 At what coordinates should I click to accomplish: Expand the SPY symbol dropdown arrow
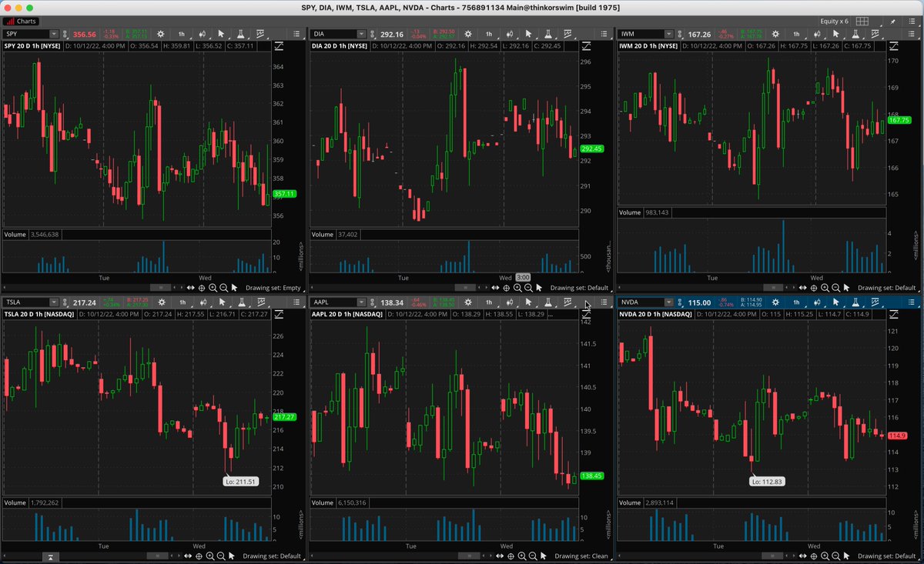53,34
